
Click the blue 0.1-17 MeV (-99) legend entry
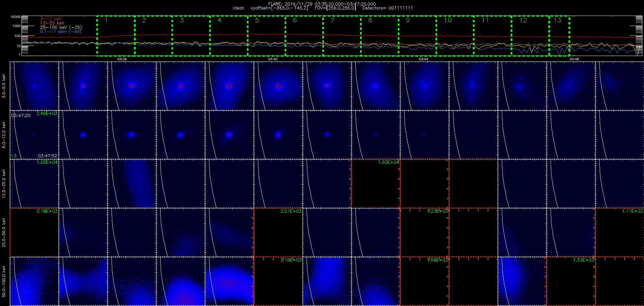[x=60, y=32]
